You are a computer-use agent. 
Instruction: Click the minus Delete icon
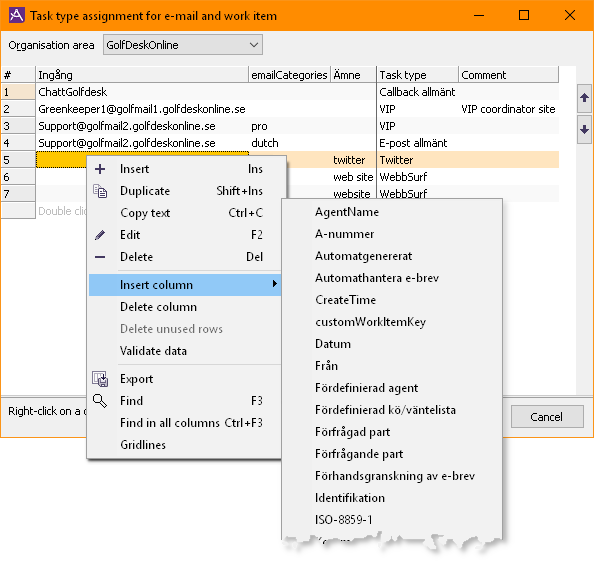tap(100, 257)
